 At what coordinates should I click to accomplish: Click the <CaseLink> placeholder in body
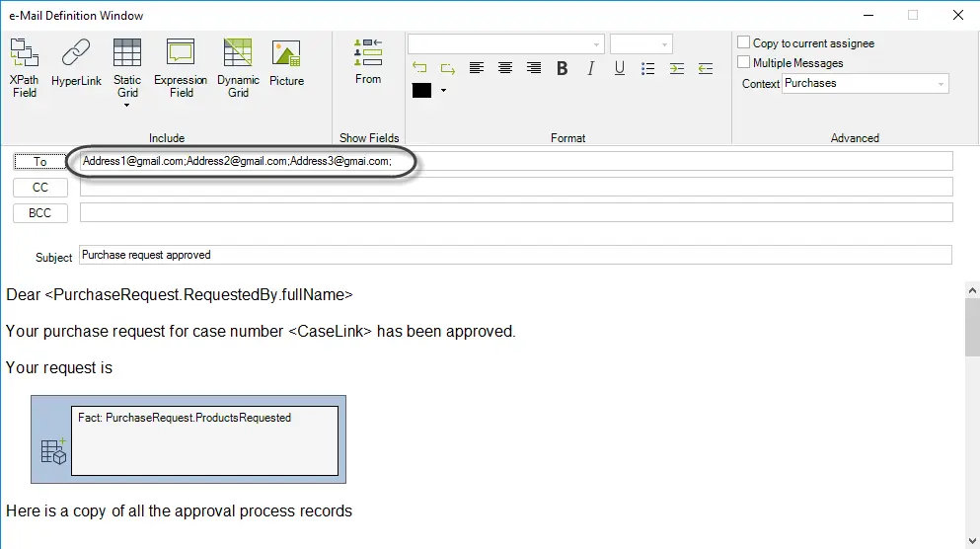tap(330, 331)
